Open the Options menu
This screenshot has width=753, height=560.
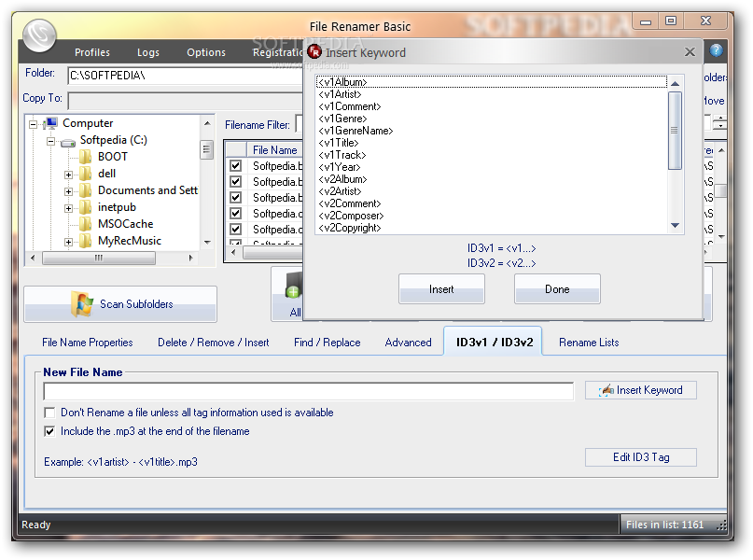[206, 52]
